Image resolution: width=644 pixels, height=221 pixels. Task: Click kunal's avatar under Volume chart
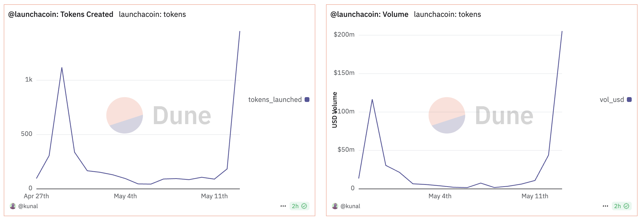[335, 206]
